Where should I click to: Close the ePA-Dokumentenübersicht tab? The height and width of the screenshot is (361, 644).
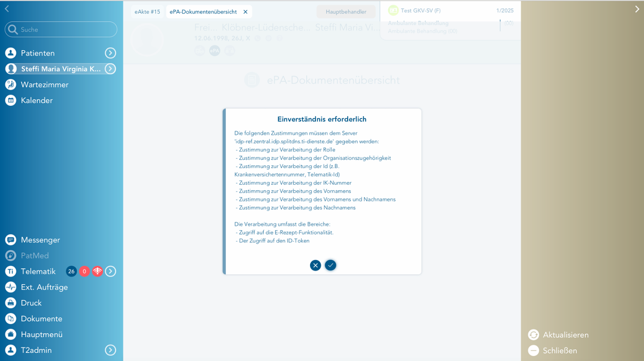[x=246, y=11]
